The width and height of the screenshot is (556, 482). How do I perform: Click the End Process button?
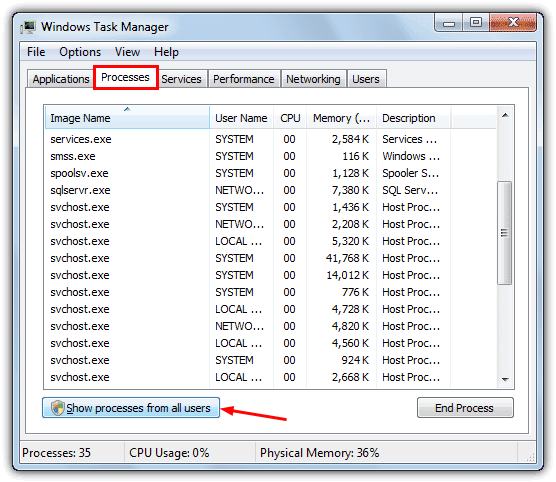(465, 408)
